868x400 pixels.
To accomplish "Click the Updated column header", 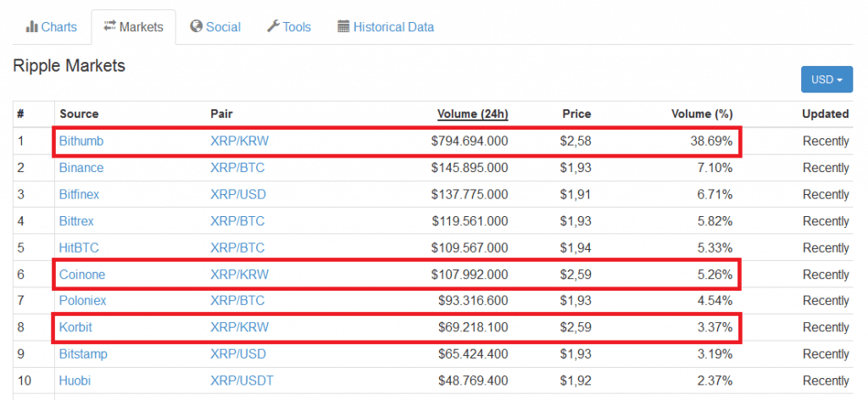I will pyautogui.click(x=826, y=114).
